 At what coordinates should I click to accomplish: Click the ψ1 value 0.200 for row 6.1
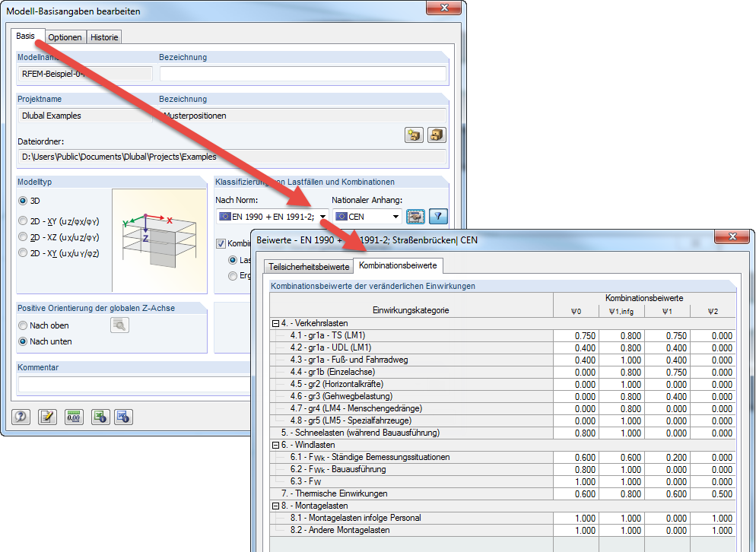pyautogui.click(x=667, y=457)
